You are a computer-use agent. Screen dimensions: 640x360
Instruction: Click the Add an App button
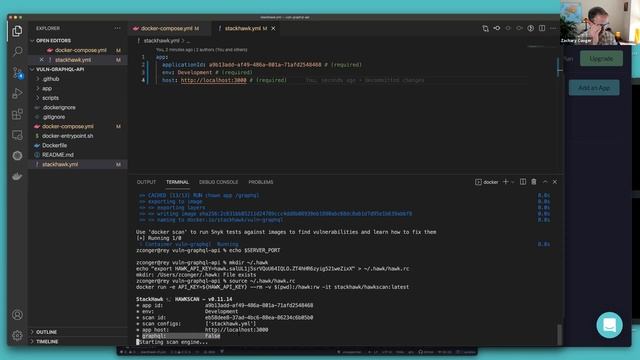pyautogui.click(x=594, y=88)
